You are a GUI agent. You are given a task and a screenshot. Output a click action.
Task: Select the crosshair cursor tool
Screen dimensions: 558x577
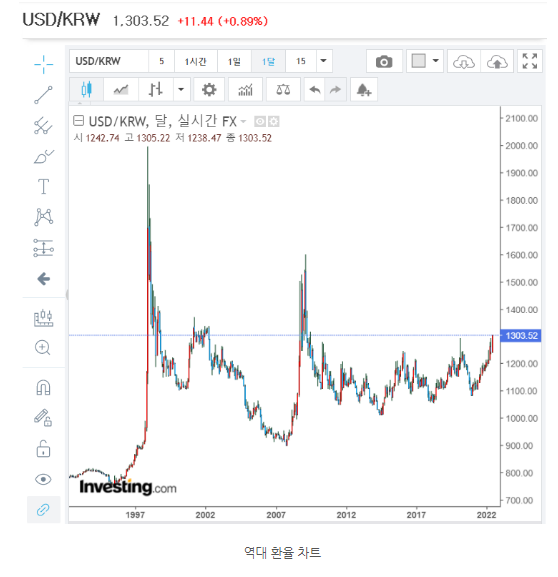[43, 64]
